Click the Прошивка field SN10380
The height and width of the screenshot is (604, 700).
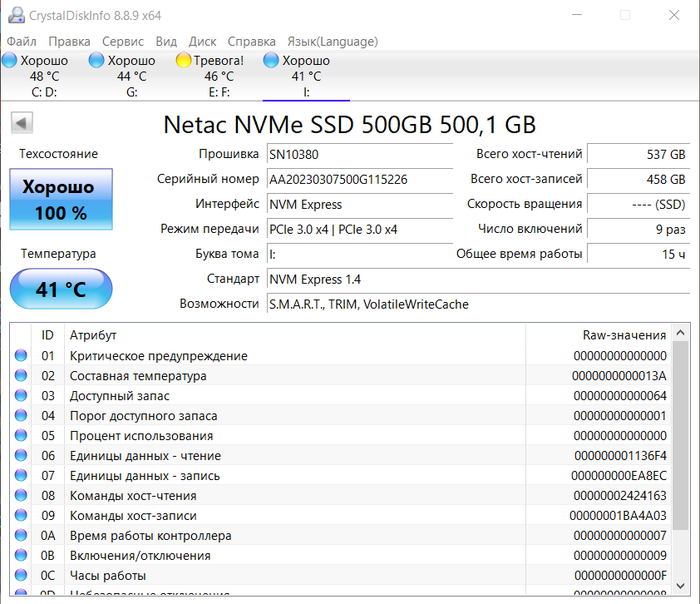tap(360, 154)
